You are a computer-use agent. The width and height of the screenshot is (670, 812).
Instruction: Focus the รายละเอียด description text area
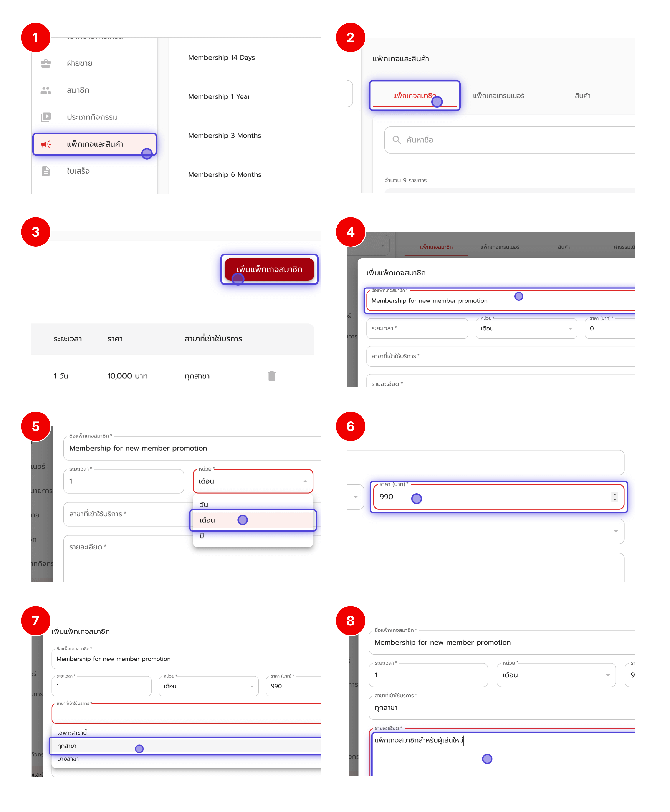click(x=487, y=758)
